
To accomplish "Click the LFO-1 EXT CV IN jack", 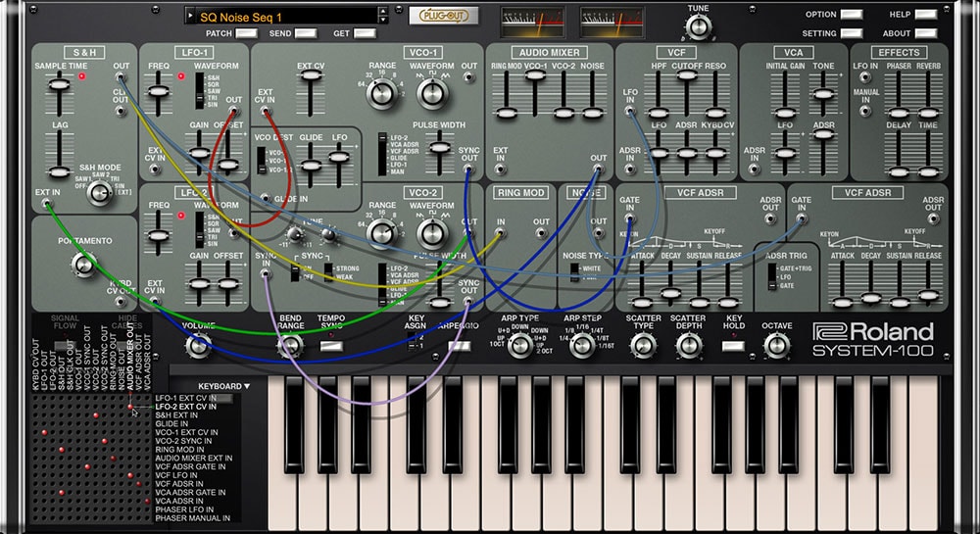I will click(x=155, y=168).
